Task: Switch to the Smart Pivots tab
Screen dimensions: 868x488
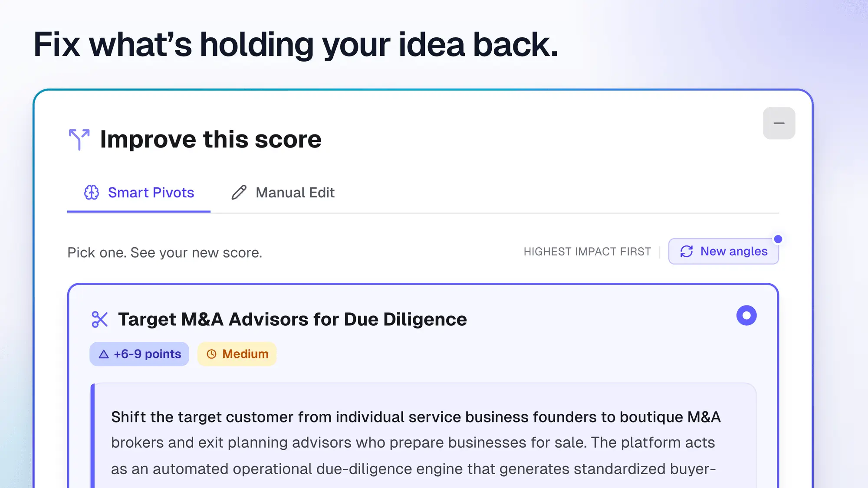Action: [139, 193]
